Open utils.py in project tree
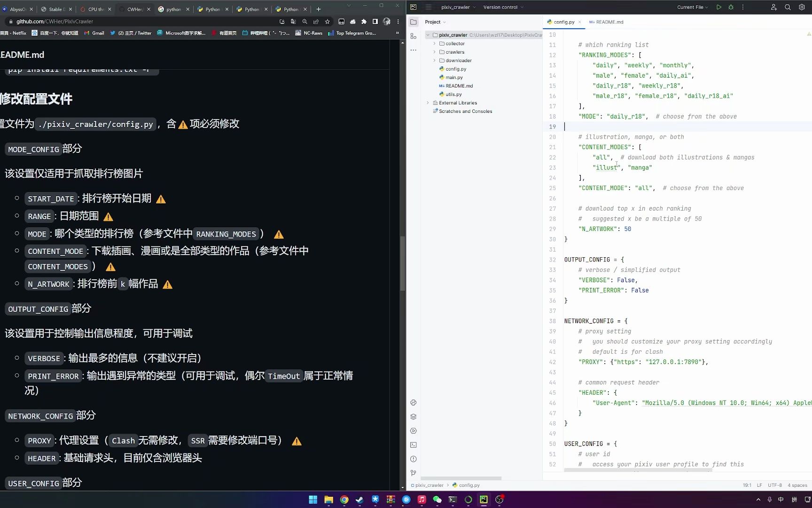Viewport: 812px width, 508px height. pos(451,95)
